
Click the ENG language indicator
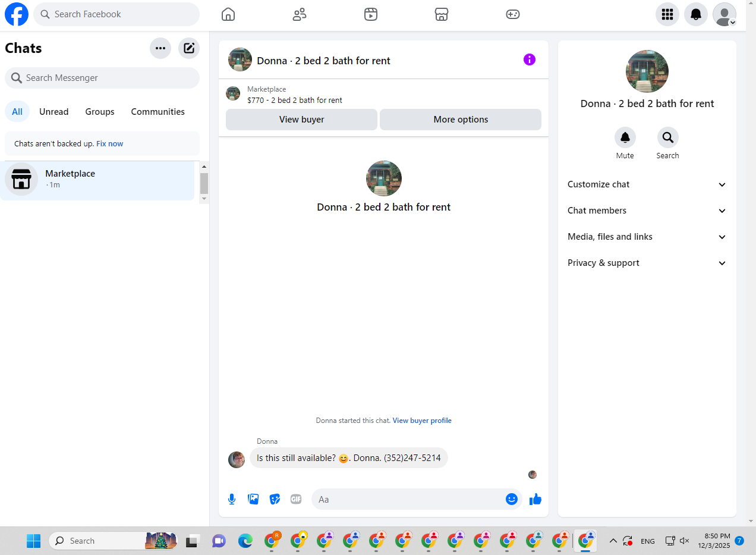[x=648, y=541]
